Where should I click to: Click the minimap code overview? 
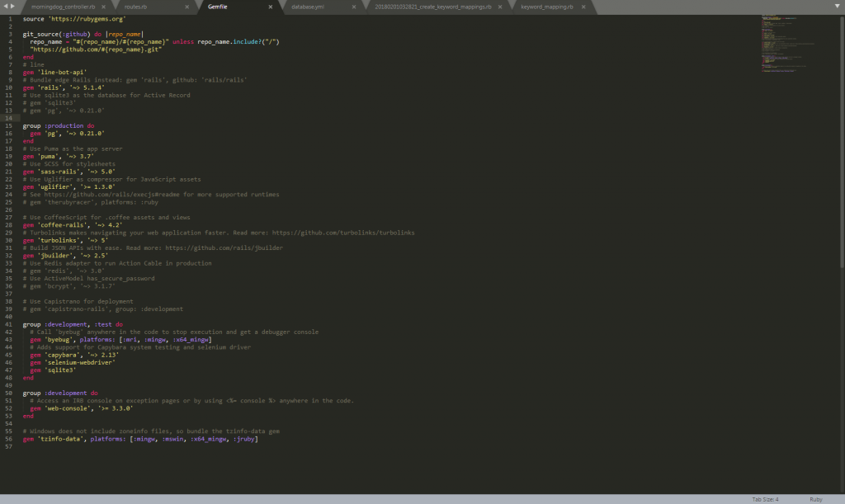point(788,44)
